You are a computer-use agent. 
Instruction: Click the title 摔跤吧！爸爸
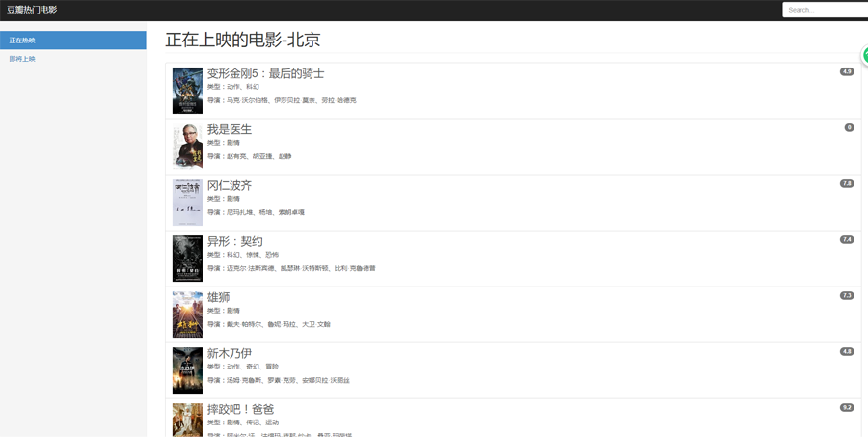point(240,409)
